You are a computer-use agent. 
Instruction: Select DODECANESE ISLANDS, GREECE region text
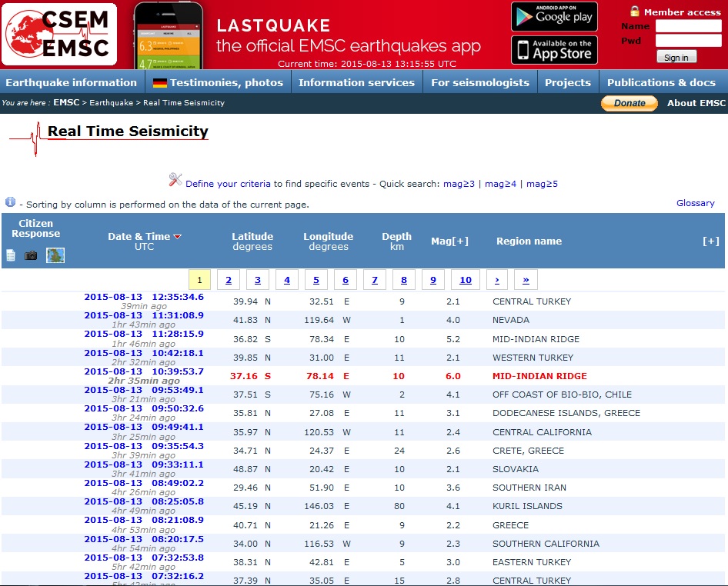[566, 413]
